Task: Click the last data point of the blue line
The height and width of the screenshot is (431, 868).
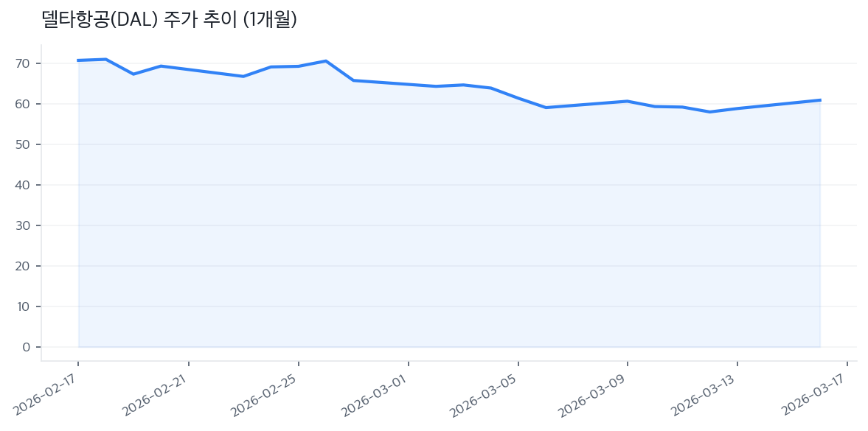Action: (819, 100)
